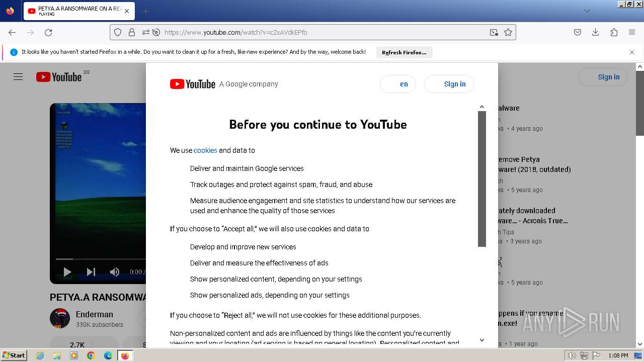Click the video progress bar

(101, 259)
